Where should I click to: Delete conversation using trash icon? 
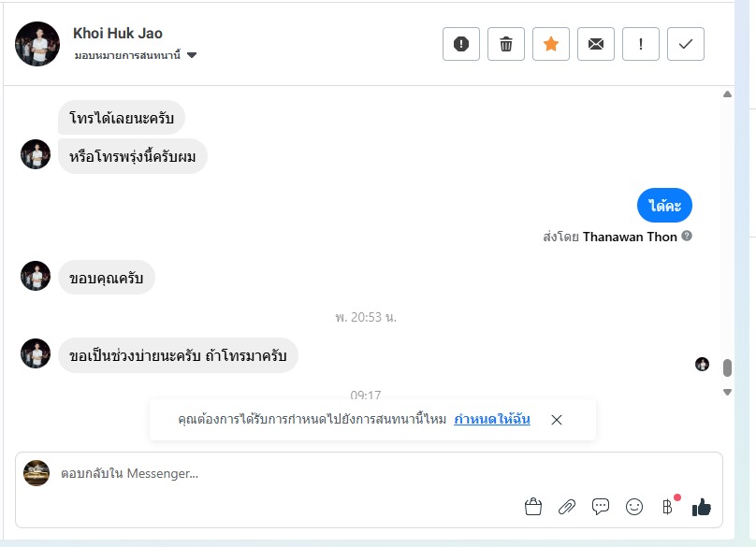(x=506, y=44)
